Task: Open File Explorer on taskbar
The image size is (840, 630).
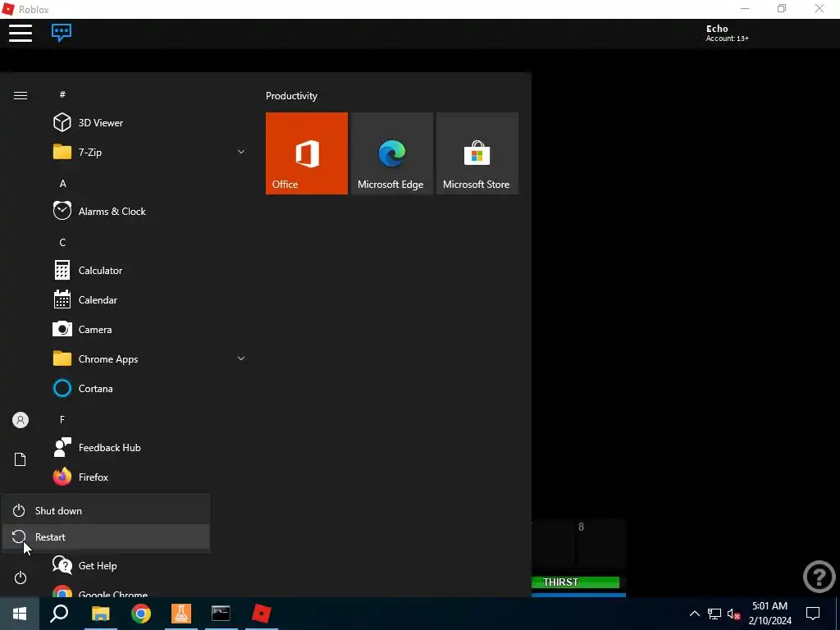Action: click(100, 614)
